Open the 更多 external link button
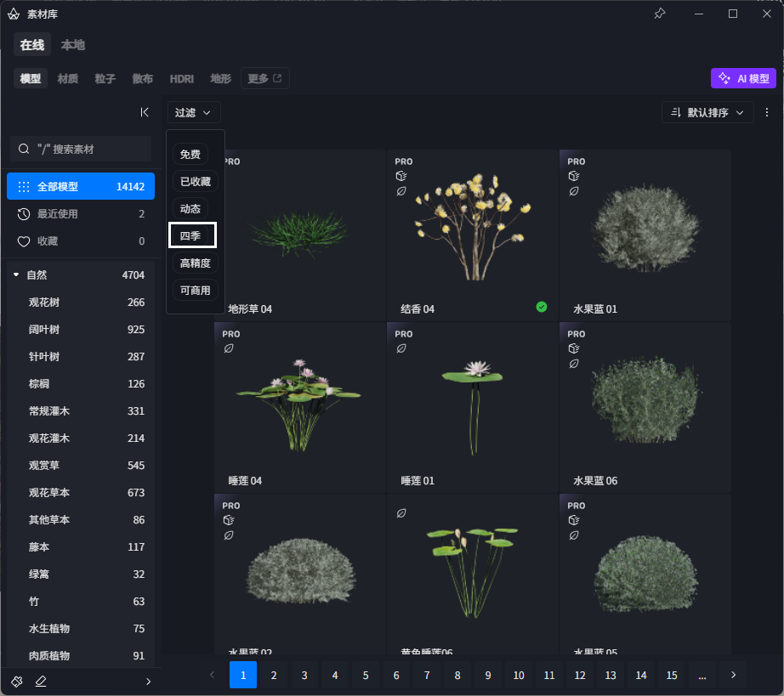The image size is (784, 696). pyautogui.click(x=265, y=78)
